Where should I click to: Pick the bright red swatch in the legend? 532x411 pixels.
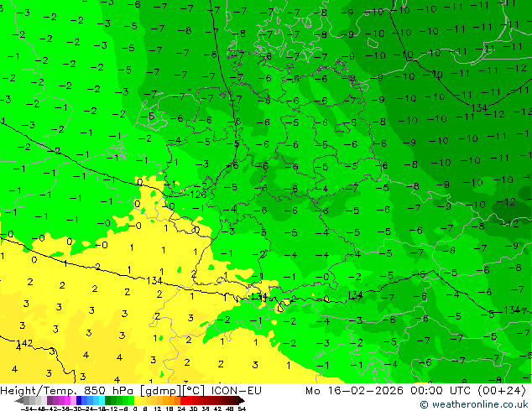pyautogui.click(x=183, y=400)
